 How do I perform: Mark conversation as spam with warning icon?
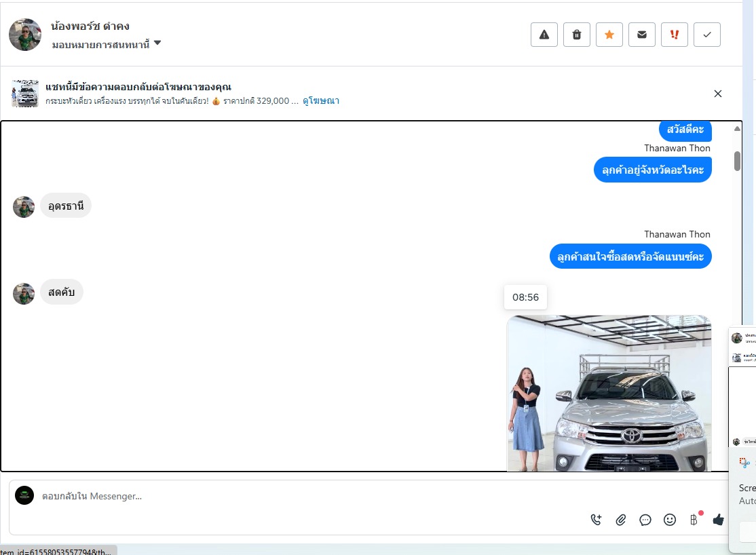[544, 35]
